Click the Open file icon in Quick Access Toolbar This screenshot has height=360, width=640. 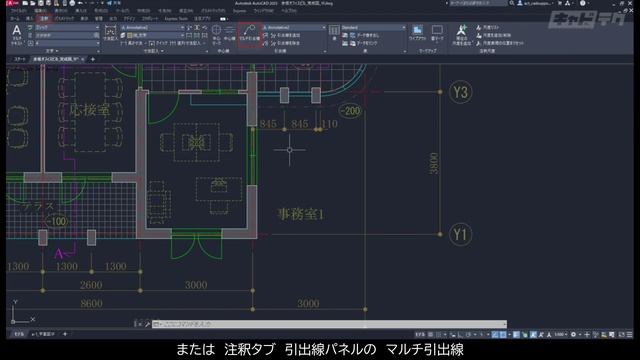tap(33, 3)
